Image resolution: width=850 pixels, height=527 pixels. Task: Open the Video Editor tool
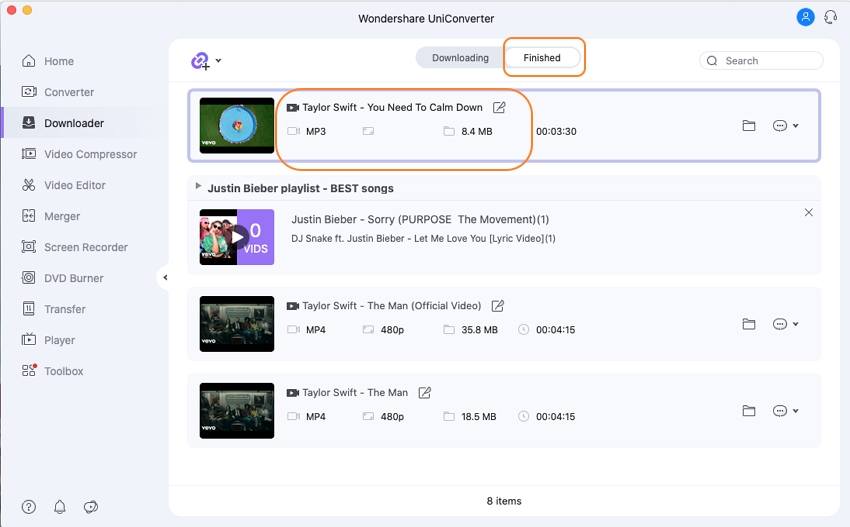point(63,185)
